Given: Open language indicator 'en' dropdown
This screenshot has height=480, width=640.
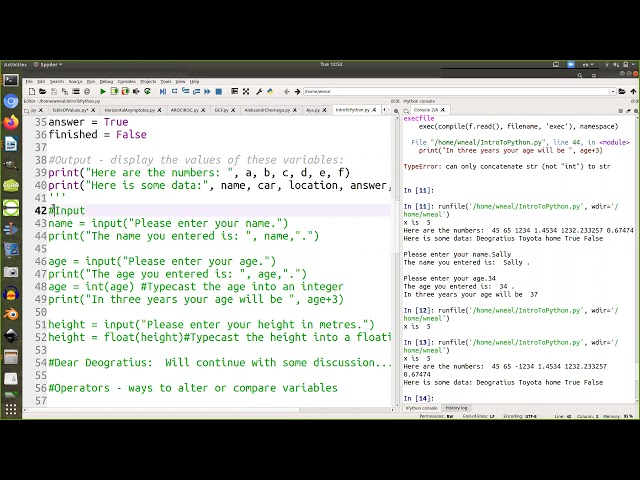Looking at the screenshot, I should coord(588,64).
